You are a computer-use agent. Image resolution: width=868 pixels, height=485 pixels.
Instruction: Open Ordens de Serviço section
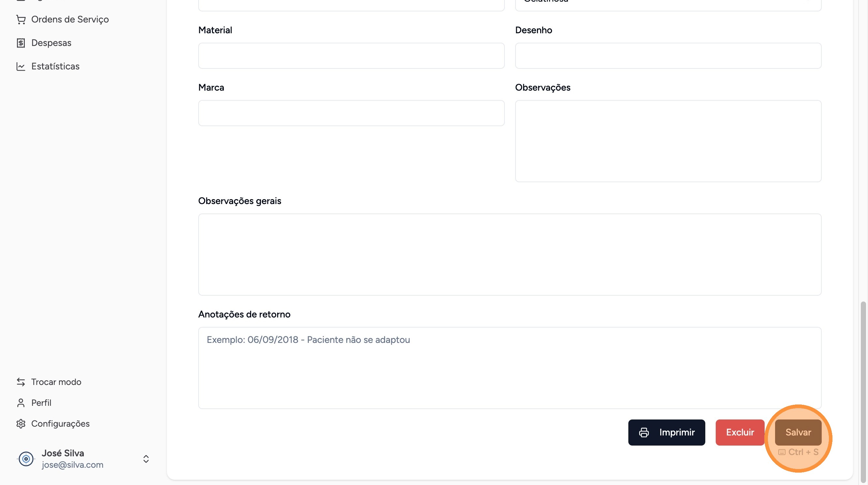point(70,20)
